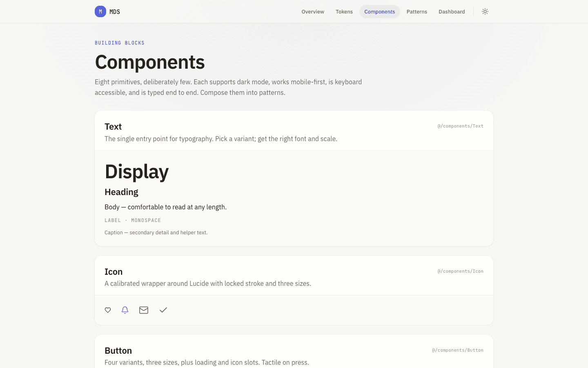
Task: Navigate to Dashboard
Action: (452, 11)
